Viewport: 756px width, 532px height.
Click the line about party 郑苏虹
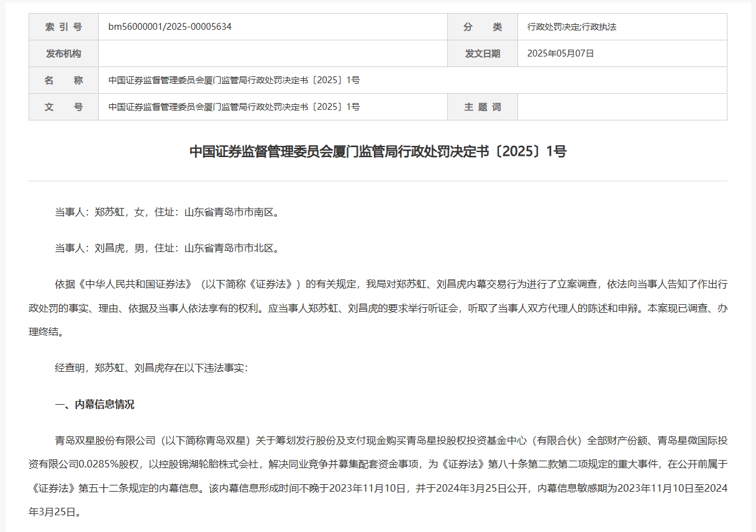[x=167, y=212]
